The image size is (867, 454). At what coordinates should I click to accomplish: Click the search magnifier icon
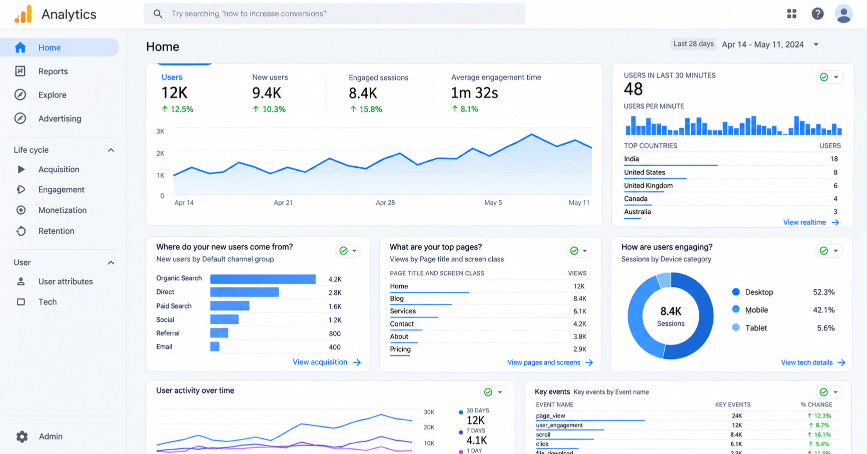pos(158,14)
